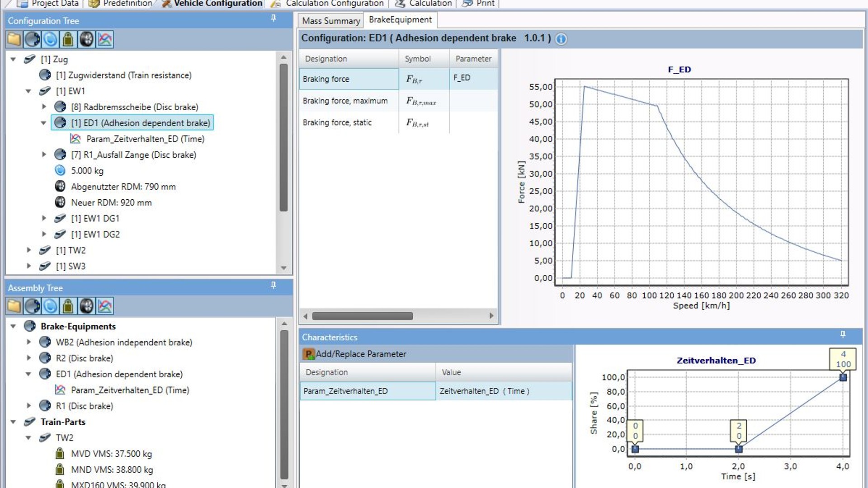The width and height of the screenshot is (868, 488).
Task: Toggle weight filter in Configuration Tree toolbar
Action: tap(68, 39)
